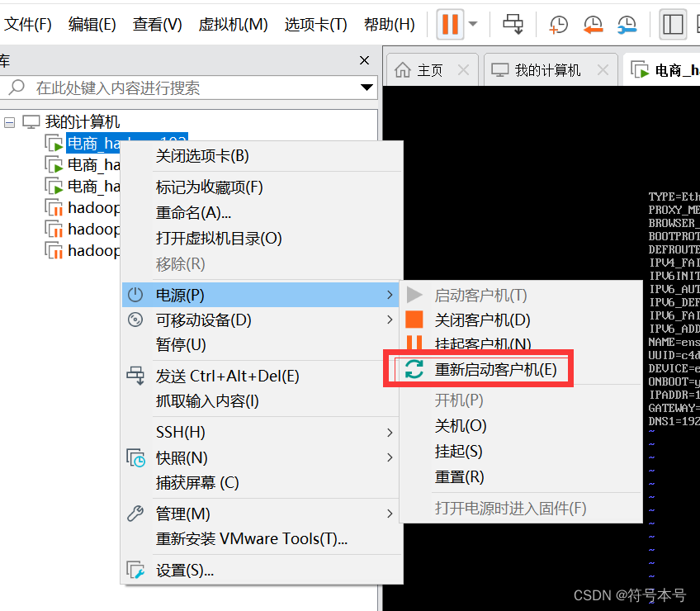Close the library panel with its × button
Image resolution: width=700 pixels, height=611 pixels.
tap(364, 60)
